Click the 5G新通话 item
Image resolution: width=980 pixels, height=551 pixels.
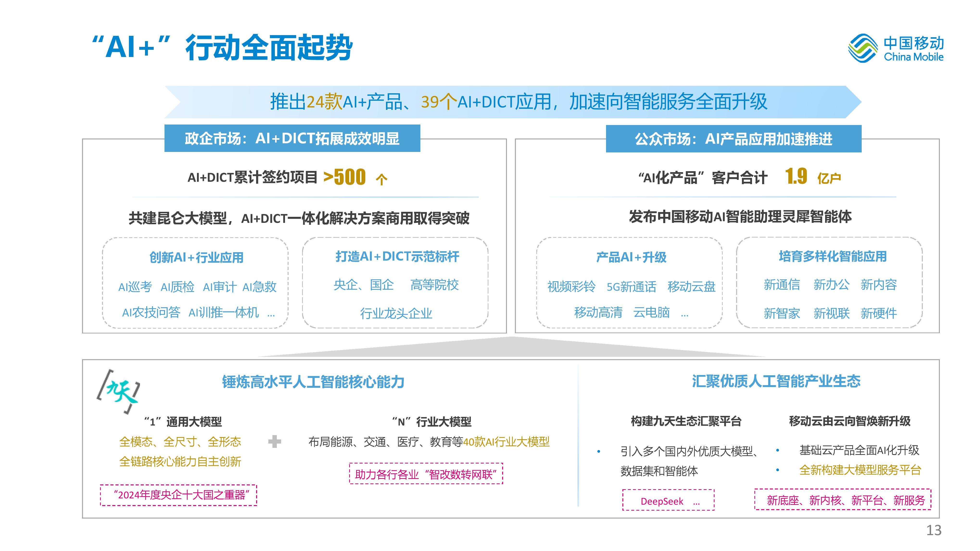[x=631, y=287]
